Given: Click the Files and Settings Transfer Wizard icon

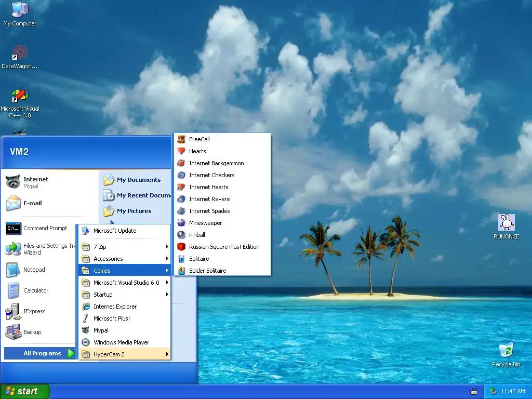Looking at the screenshot, I should click(13, 249).
